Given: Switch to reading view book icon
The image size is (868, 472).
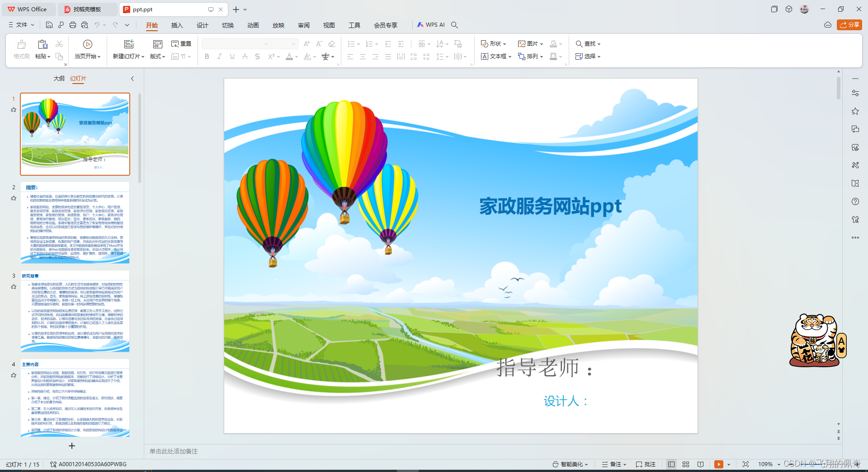Looking at the screenshot, I should tap(700, 464).
